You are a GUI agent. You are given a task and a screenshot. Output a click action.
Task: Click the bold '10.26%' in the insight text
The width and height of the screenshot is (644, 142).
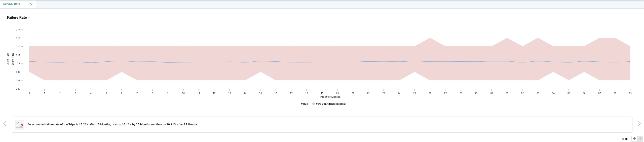click(84, 125)
